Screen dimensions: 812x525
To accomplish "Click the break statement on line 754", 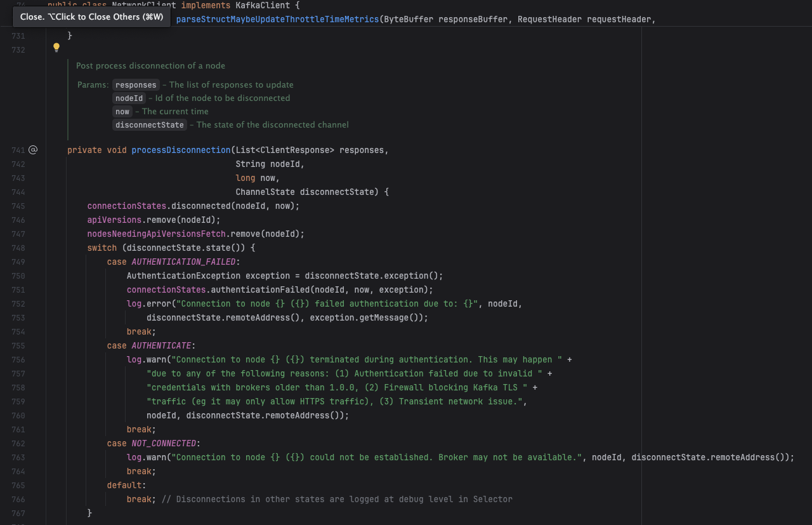I will click(x=141, y=331).
